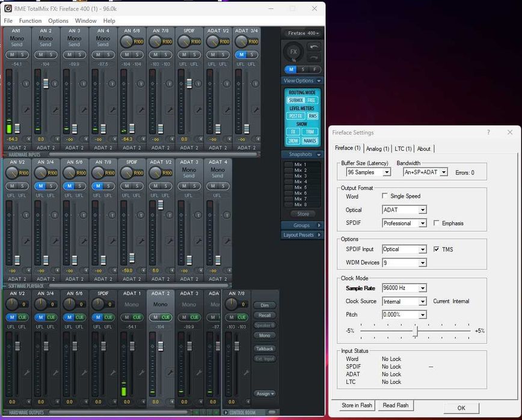522x420 pixels.
Task: Open wrench on ADAT 4 software playback channel
Action: point(227,241)
